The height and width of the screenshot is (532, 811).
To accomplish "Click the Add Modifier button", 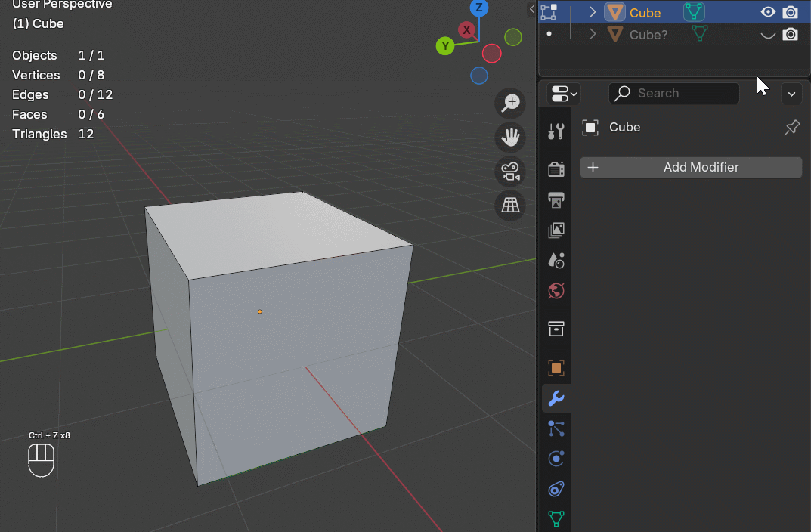I will point(691,167).
